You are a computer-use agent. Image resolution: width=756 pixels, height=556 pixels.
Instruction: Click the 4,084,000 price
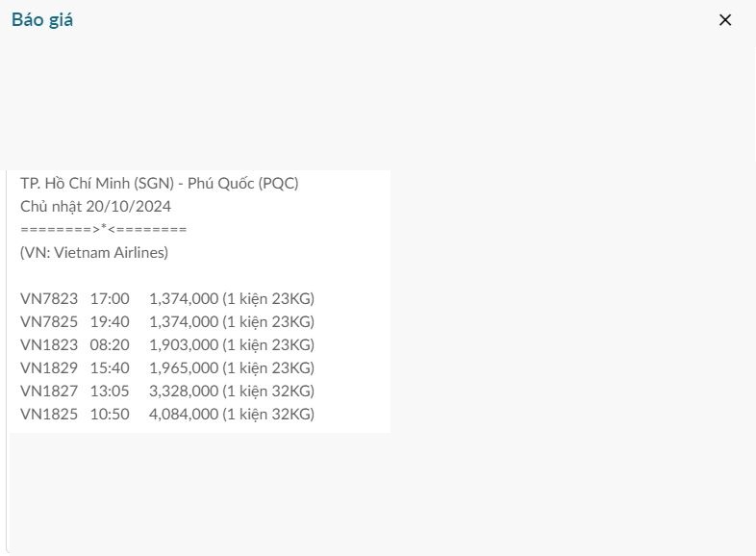tap(183, 414)
